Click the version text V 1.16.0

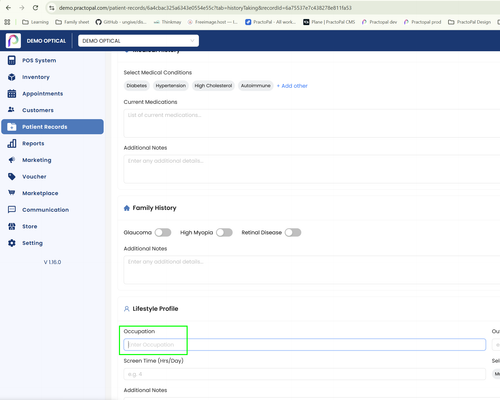point(52,262)
